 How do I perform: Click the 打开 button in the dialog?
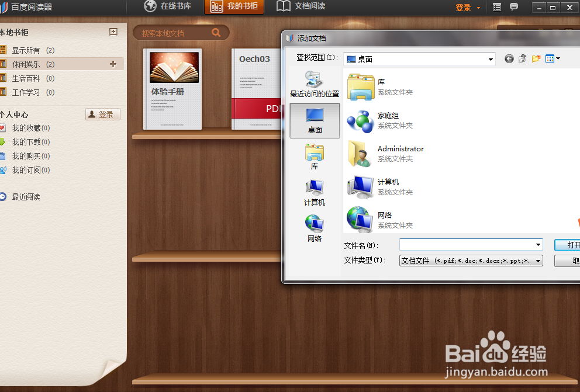[567, 245]
